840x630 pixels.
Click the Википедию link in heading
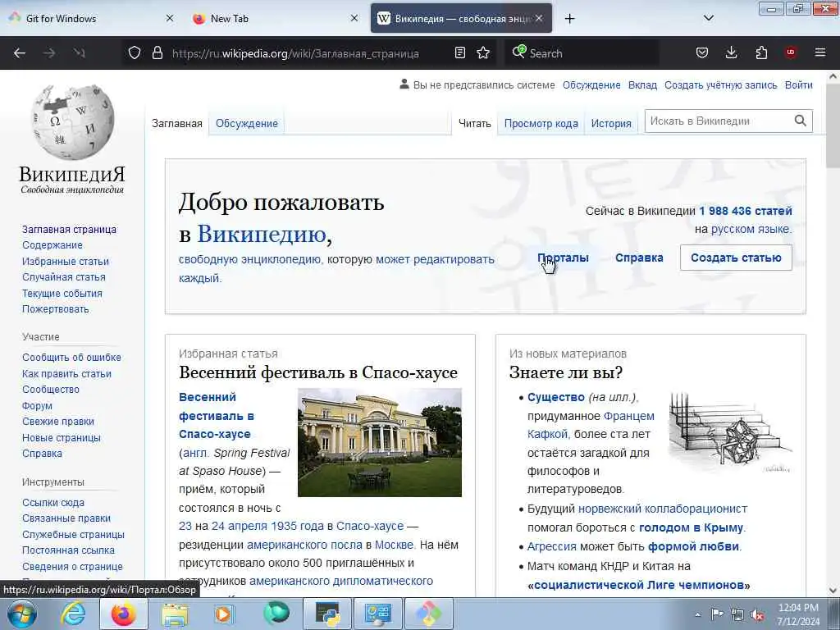[x=262, y=234]
